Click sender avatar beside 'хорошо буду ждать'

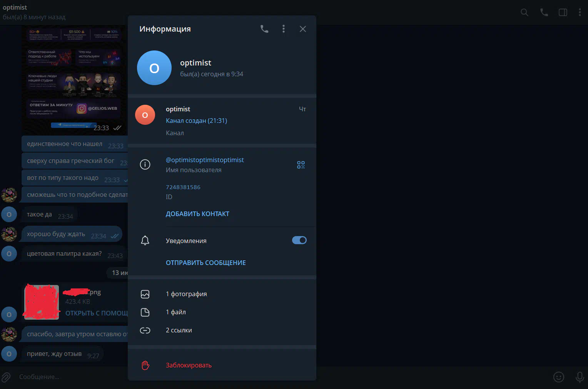[9, 234]
